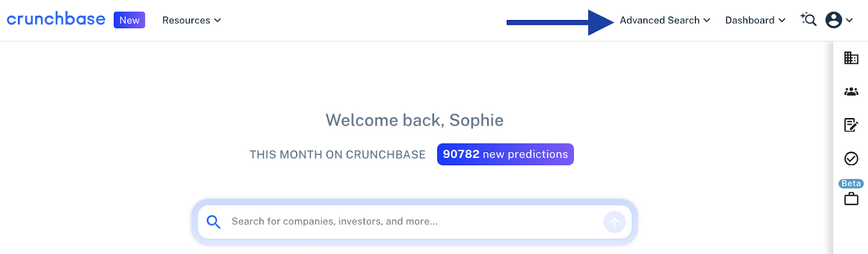
Task: Expand the chevron beside the account avatar
Action: (850, 20)
